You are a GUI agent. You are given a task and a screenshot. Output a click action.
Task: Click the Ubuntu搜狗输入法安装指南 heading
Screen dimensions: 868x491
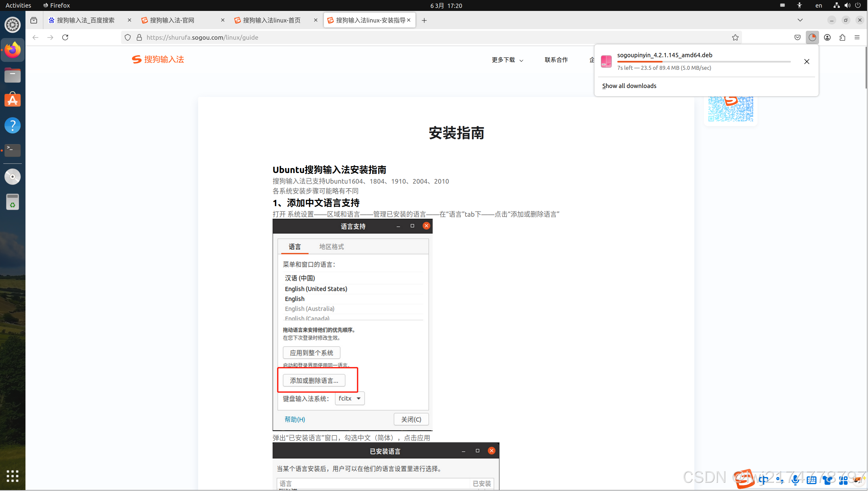click(329, 170)
